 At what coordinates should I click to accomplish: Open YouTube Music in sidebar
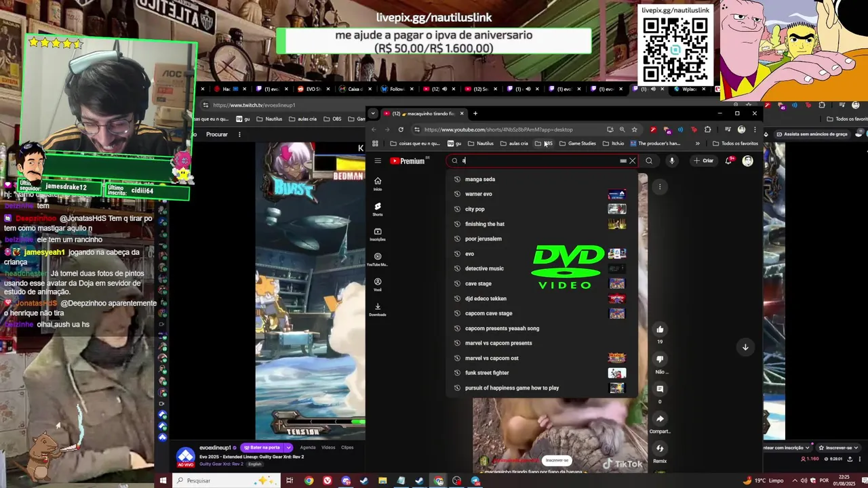coord(378,260)
